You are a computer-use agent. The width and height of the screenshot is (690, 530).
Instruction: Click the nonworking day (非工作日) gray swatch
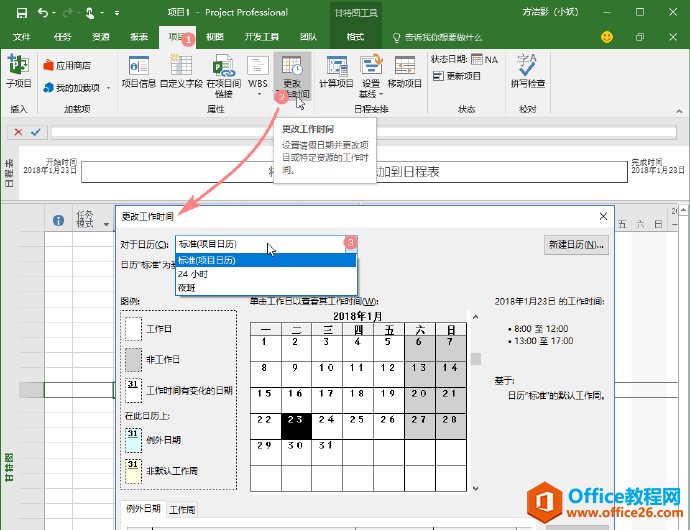(133, 360)
